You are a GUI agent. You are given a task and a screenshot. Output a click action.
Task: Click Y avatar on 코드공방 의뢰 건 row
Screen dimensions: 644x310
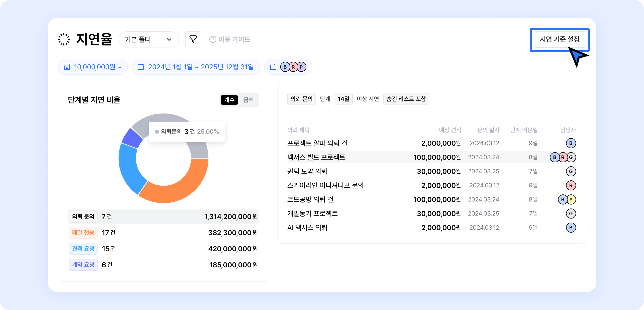coord(571,199)
